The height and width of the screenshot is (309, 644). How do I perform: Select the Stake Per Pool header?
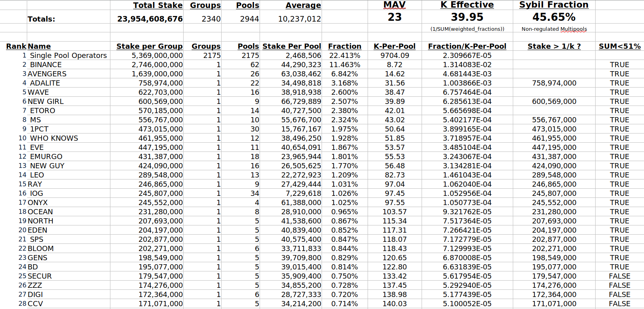pyautogui.click(x=292, y=46)
